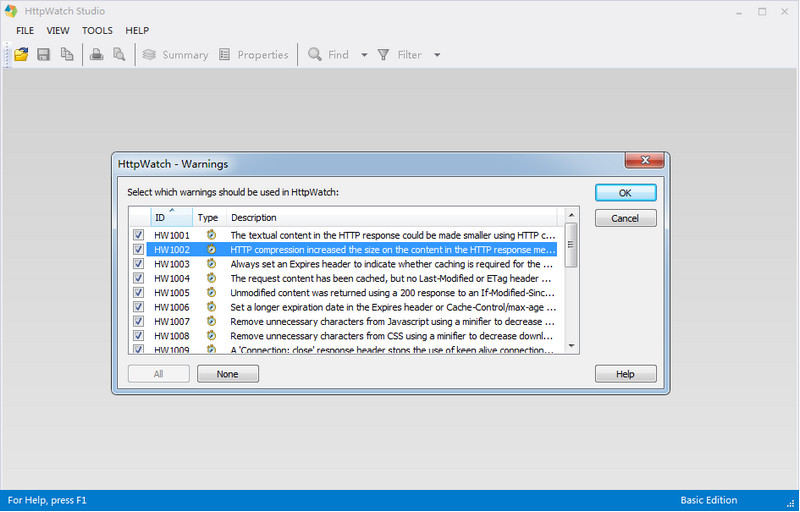Sort warnings by ID column header

pyautogui.click(x=171, y=217)
